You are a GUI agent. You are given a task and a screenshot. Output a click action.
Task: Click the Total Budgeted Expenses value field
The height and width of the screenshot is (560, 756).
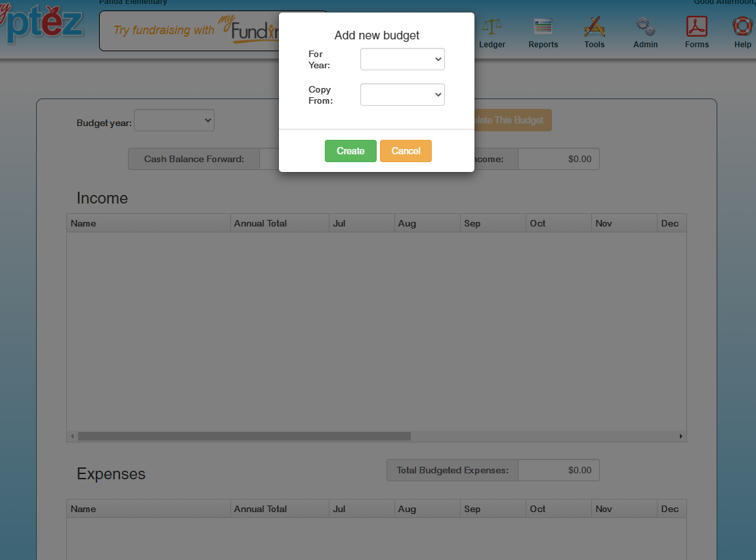click(558, 470)
